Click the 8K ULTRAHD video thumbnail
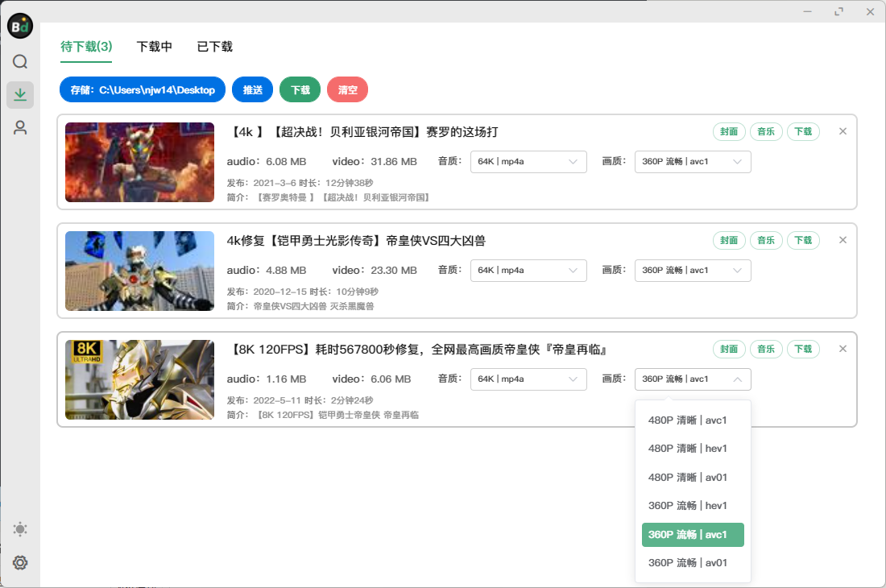This screenshot has height=588, width=886. pos(139,379)
